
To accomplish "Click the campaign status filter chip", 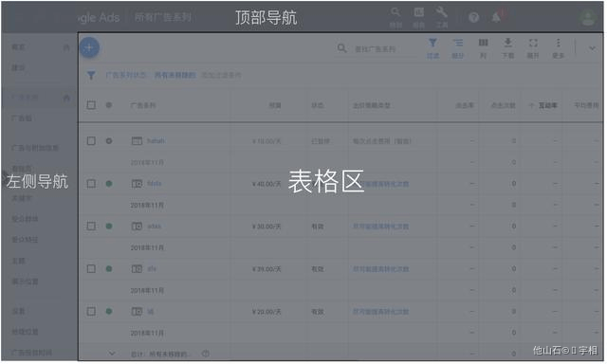I will 151,75.
